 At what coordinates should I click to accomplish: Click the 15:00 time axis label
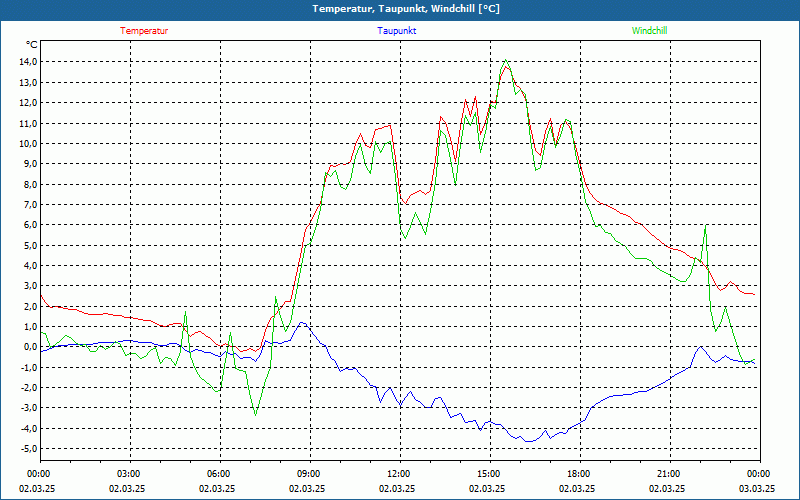click(490, 474)
